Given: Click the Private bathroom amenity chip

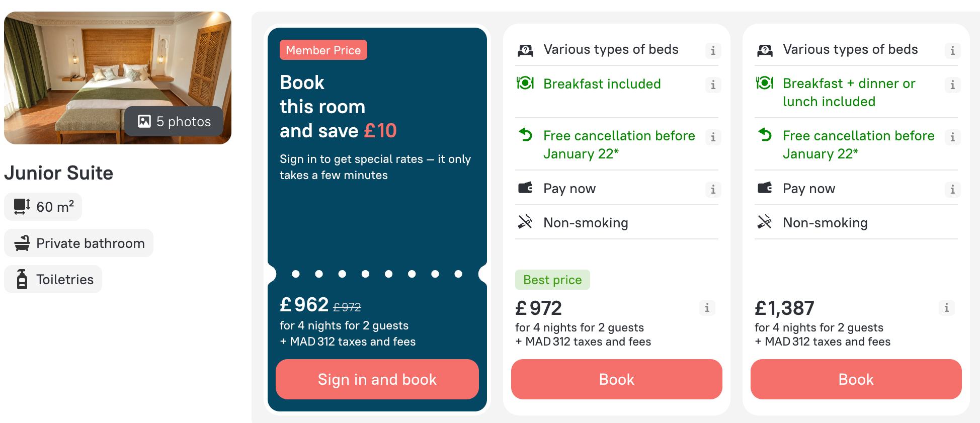Looking at the screenshot, I should [79, 243].
